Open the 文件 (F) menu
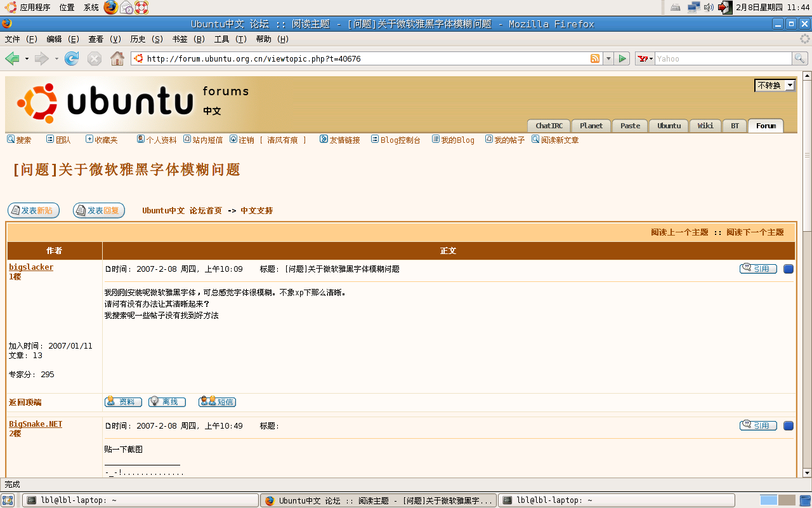This screenshot has height=508, width=812. [21, 39]
